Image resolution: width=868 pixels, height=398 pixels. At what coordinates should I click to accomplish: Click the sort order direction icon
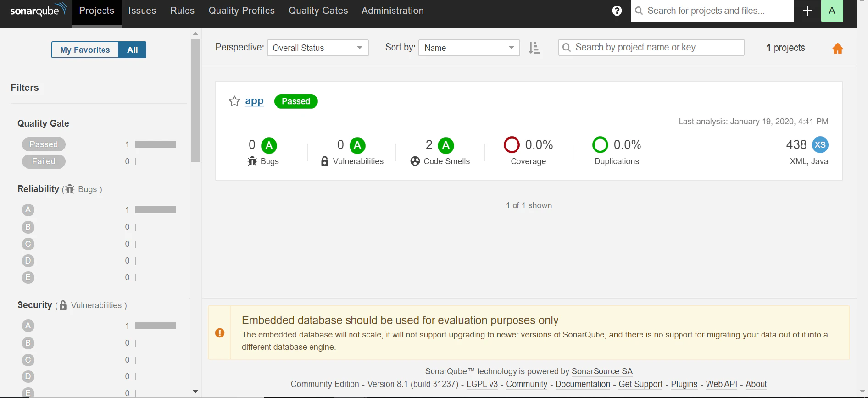point(534,48)
